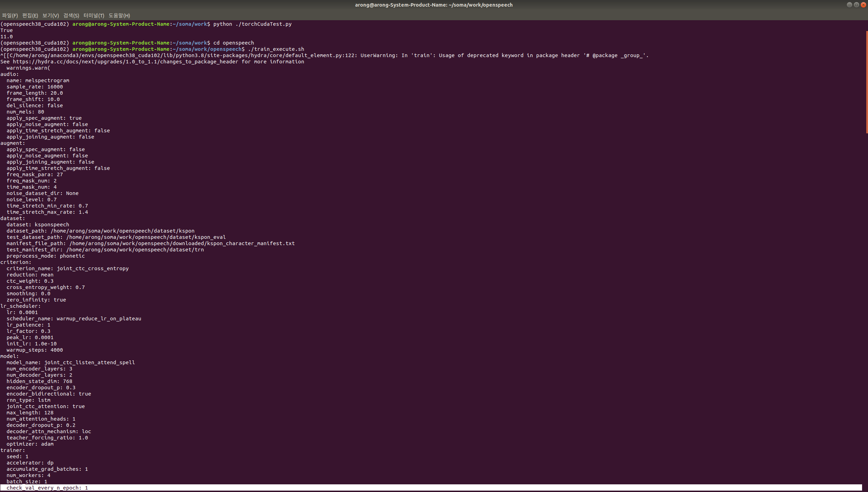Click the highlighted check_val_every_n_epoch line
Screen dimensions: 868x492
(x=47, y=488)
